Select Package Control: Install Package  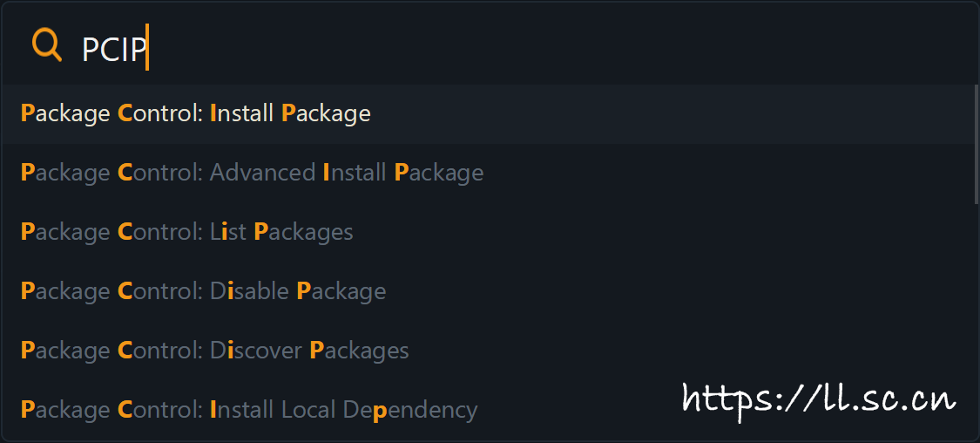(x=196, y=113)
